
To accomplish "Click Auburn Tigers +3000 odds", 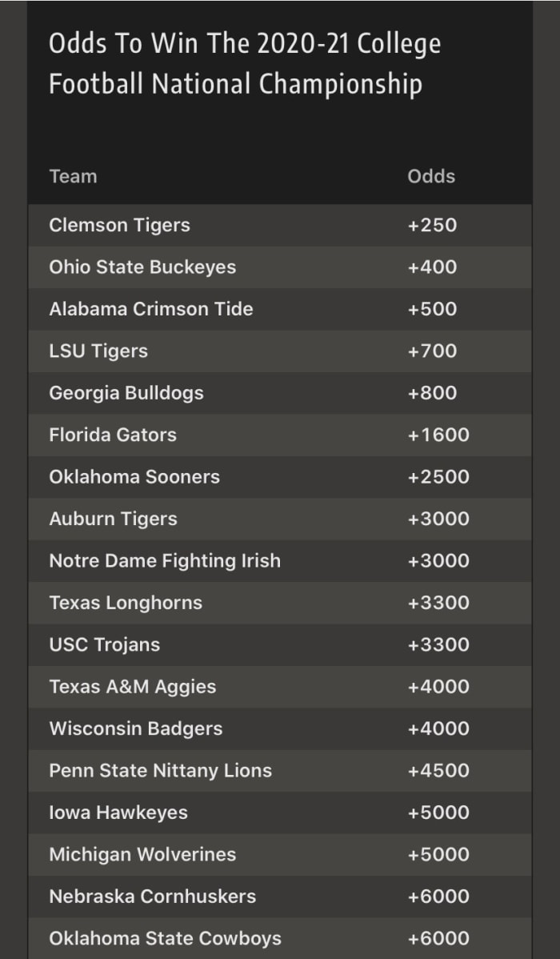I will [438, 519].
